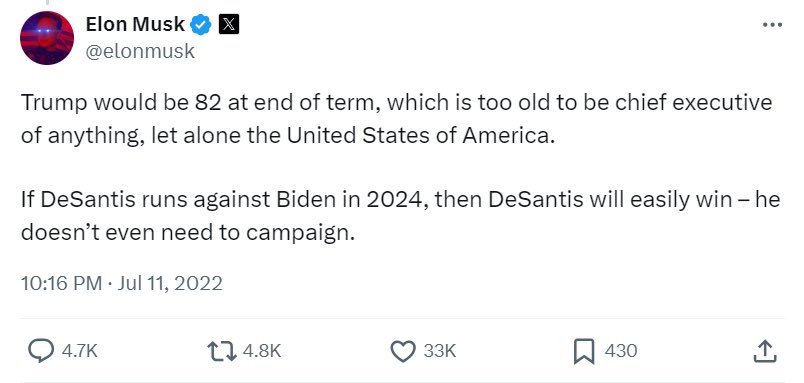Click the reply speech bubble icon
This screenshot has width=804, height=383.
[x=41, y=351]
